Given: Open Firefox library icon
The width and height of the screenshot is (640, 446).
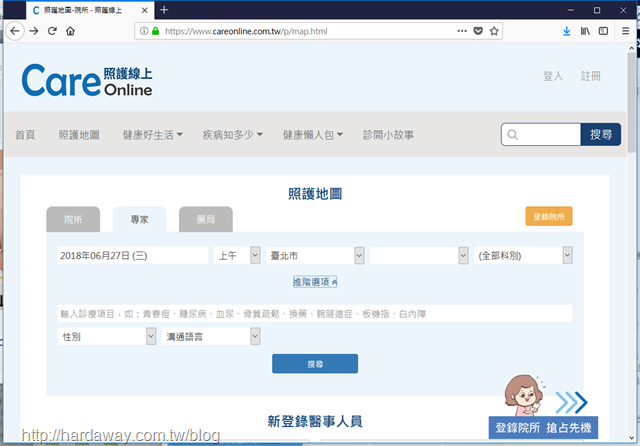Looking at the screenshot, I should coord(585,31).
